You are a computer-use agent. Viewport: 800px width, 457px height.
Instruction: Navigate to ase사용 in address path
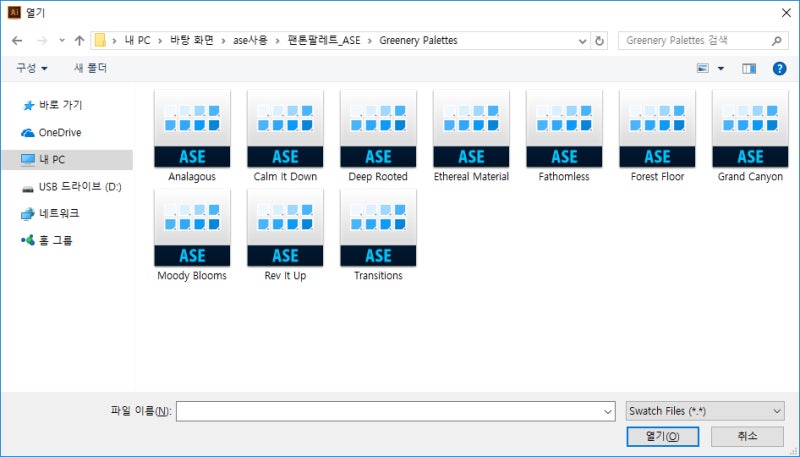coord(250,40)
